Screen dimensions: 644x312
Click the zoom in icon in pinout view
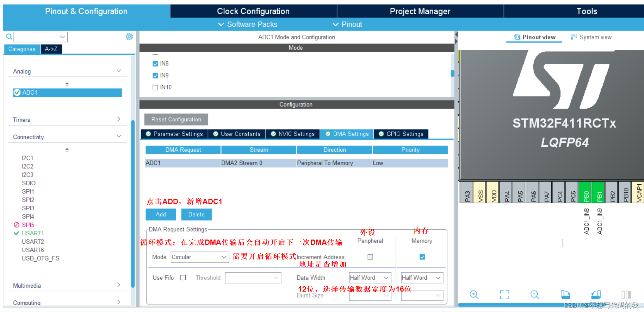[x=474, y=294]
